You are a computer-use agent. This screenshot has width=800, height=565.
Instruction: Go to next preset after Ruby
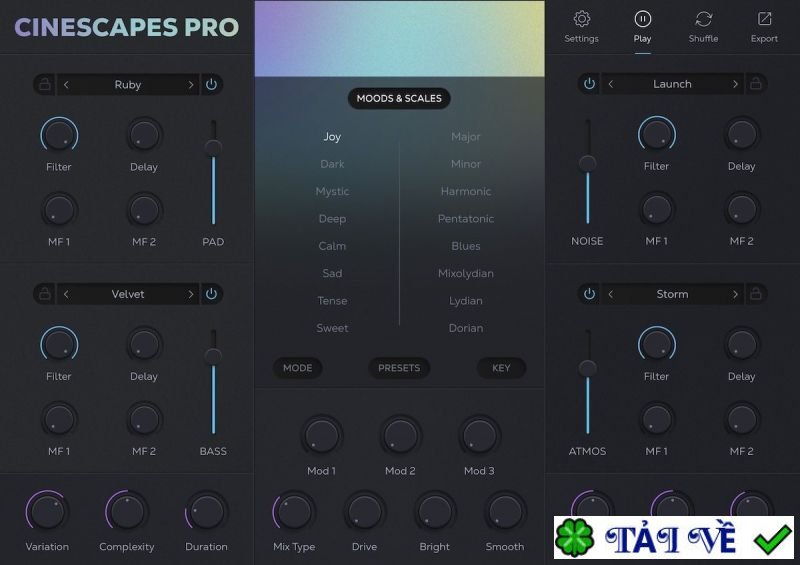coord(190,85)
